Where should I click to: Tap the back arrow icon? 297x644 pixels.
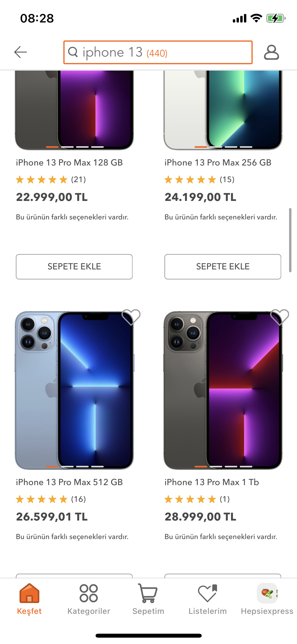click(x=21, y=52)
